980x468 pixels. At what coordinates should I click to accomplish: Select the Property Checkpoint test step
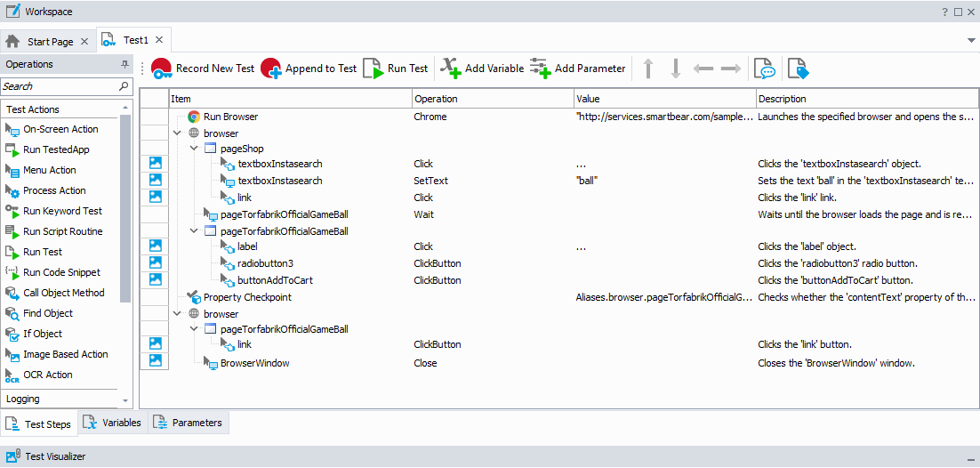click(247, 297)
